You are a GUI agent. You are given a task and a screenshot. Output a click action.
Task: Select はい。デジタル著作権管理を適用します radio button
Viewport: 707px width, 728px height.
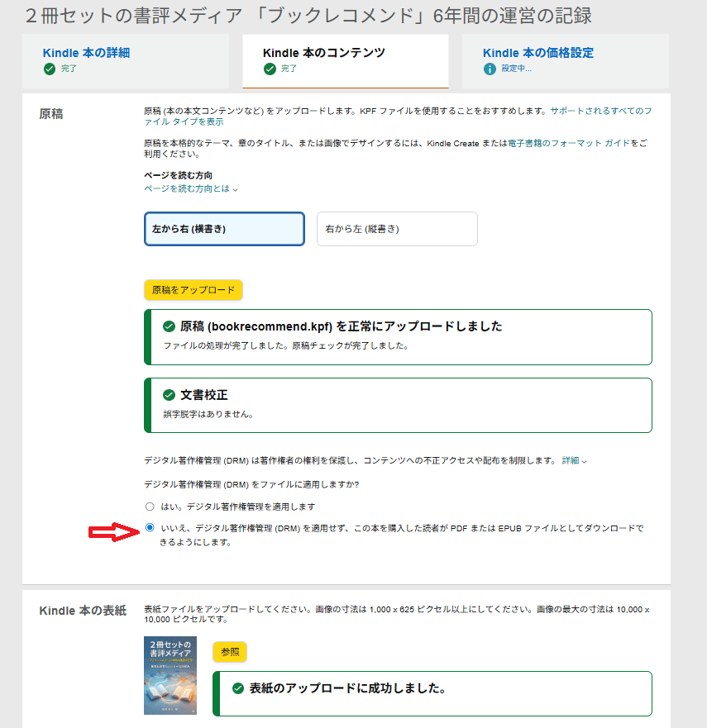tap(150, 507)
